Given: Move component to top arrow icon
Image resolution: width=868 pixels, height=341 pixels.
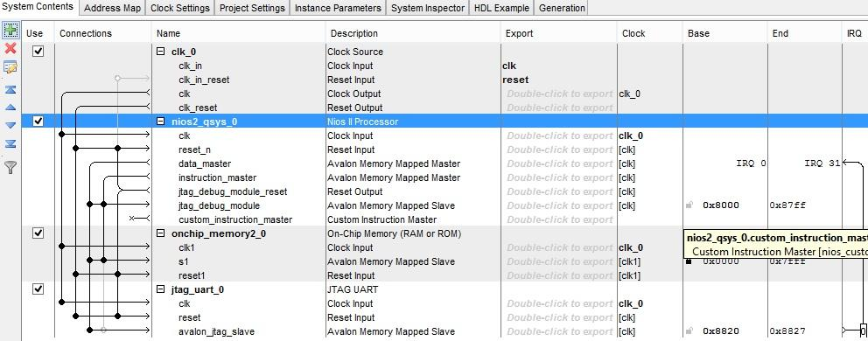Looking at the screenshot, I should point(10,89).
